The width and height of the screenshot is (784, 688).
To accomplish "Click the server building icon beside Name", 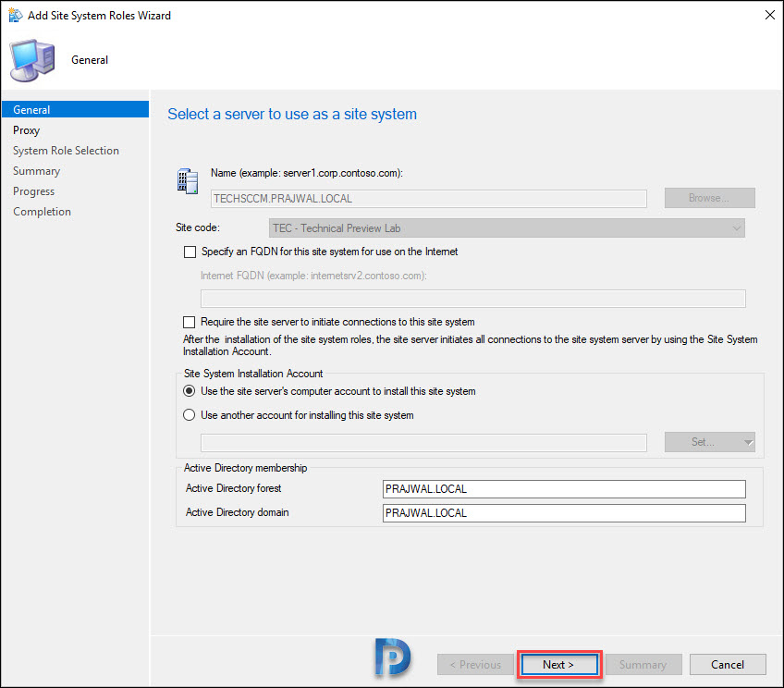I will [188, 180].
